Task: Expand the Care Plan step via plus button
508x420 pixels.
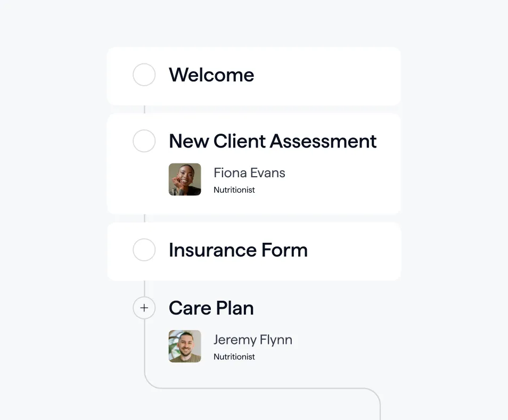Action: (144, 308)
